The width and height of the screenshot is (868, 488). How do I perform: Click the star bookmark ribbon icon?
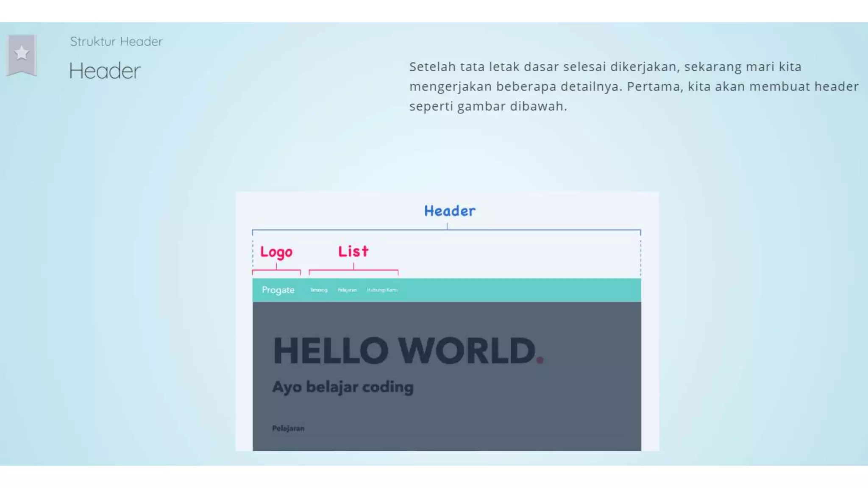click(22, 54)
